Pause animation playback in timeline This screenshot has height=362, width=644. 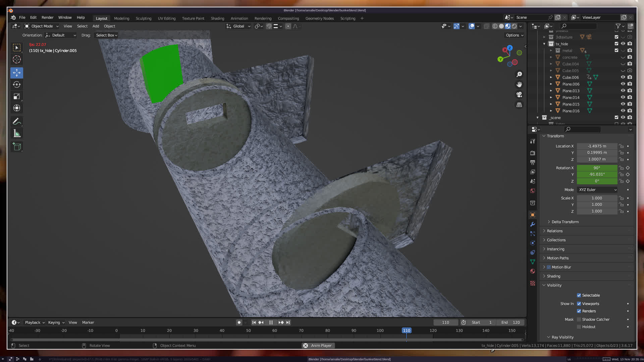271,322
